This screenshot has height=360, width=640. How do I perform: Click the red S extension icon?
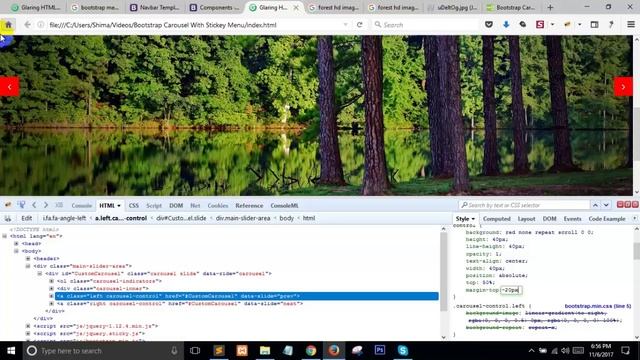tap(540, 24)
